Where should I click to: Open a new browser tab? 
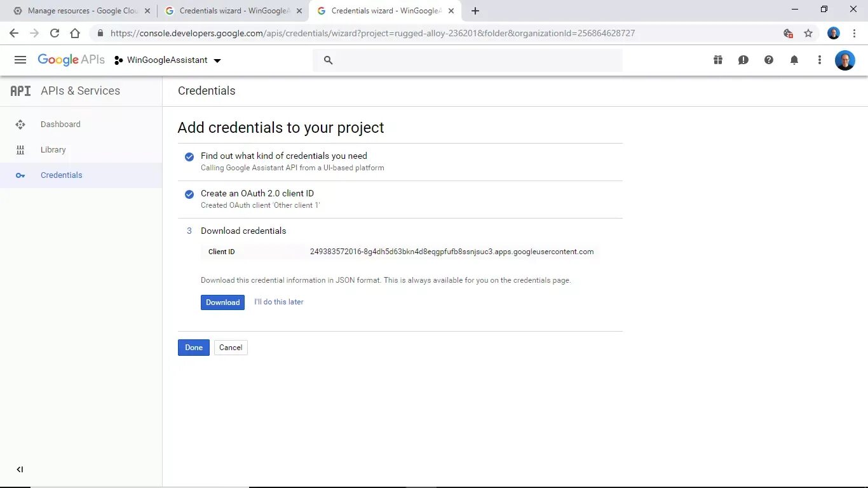(475, 11)
